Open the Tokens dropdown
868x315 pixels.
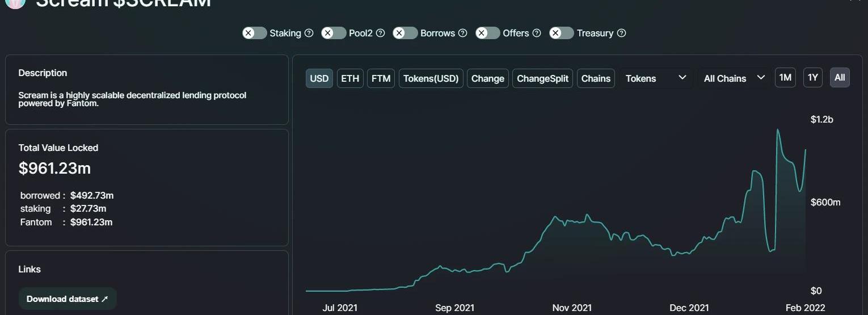pyautogui.click(x=656, y=78)
